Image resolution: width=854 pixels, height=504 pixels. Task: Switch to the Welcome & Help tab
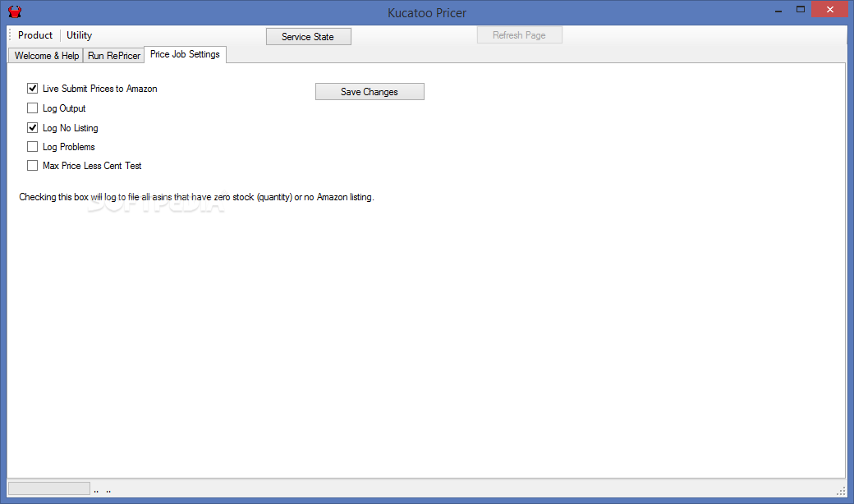46,56
